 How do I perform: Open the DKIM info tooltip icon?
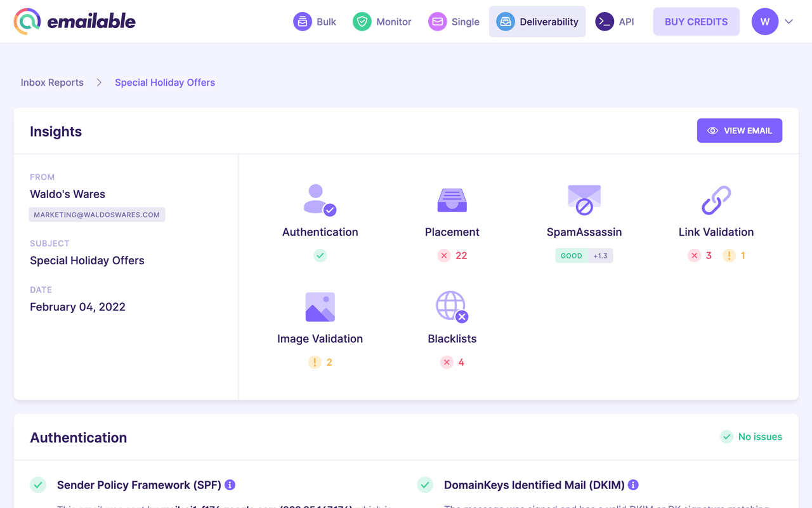tap(632, 485)
